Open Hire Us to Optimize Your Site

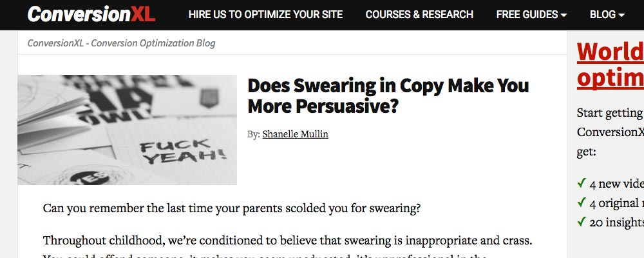pyautogui.click(x=265, y=14)
